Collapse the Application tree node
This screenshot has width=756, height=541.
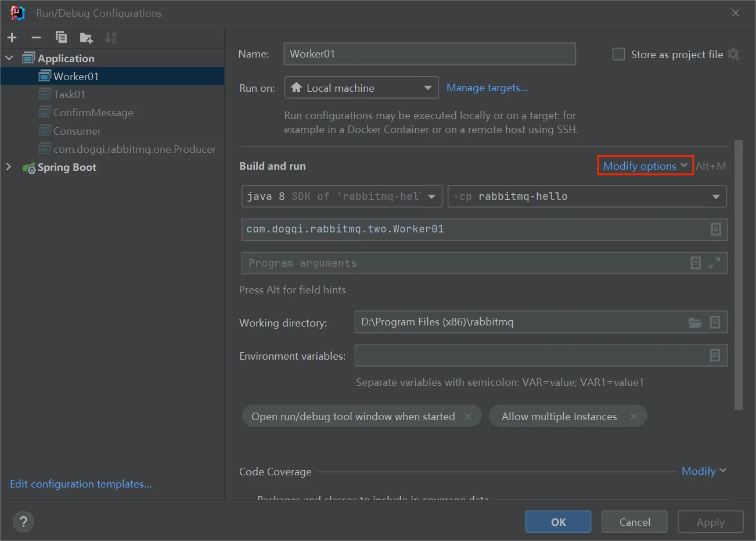[x=9, y=58]
